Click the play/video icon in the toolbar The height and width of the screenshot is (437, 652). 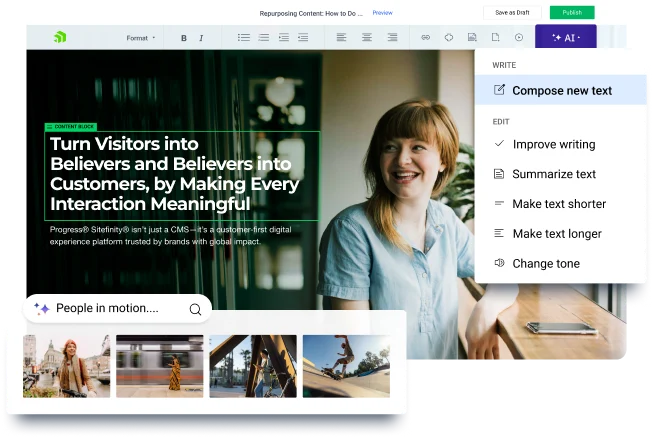tap(518, 38)
